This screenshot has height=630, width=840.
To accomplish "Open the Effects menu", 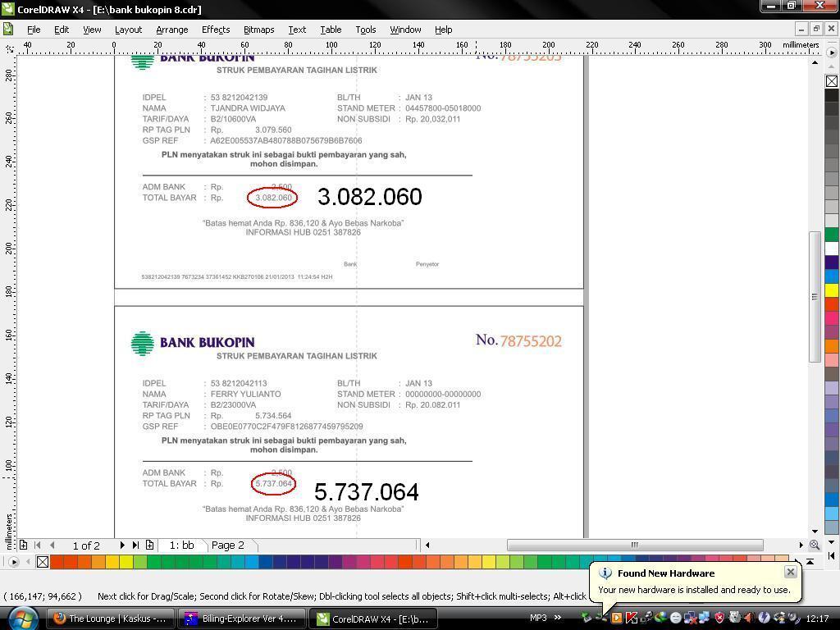I will coord(216,30).
